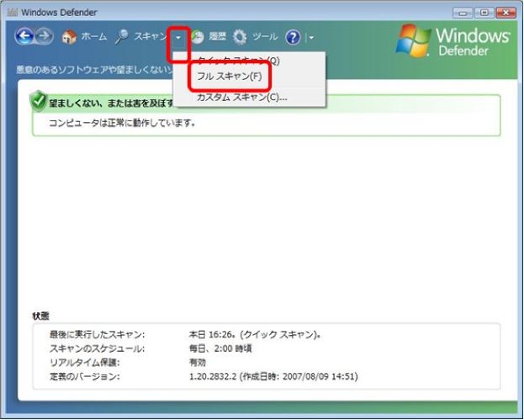Image resolution: width=524 pixels, height=420 pixels.
Task: Choose フル スキャン(F) from the menu
Action: pos(230,77)
